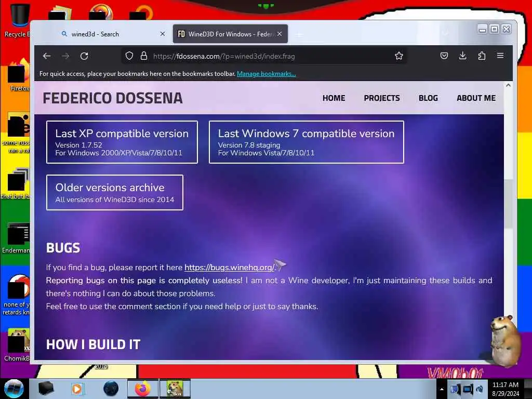532x399 pixels.
Task: Open the bugs.winehq.org link
Action: [x=229, y=268]
